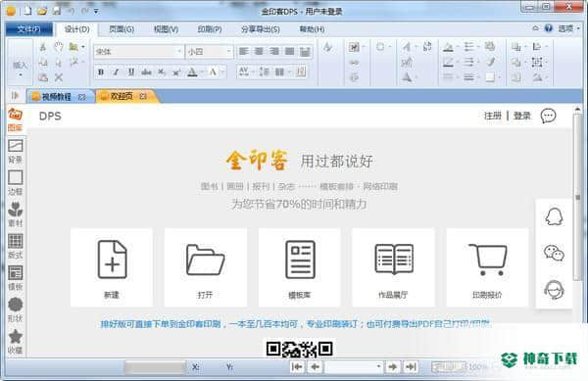This screenshot has width=588, height=381.
Task: Click the save icon in quick access toolbar
Action: pyautogui.click(x=57, y=11)
